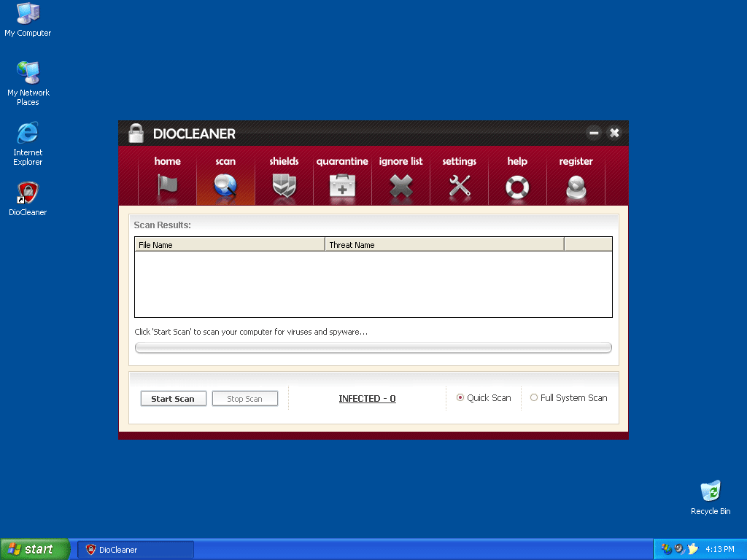This screenshot has height=560, width=747.
Task: Sort by File Name column header
Action: (x=229, y=245)
